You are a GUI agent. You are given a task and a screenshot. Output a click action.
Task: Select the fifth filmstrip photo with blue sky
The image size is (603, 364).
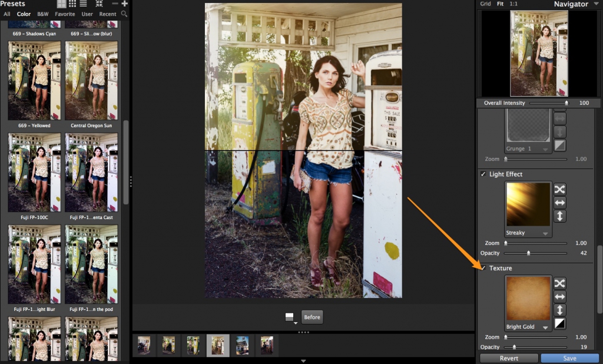click(x=242, y=345)
